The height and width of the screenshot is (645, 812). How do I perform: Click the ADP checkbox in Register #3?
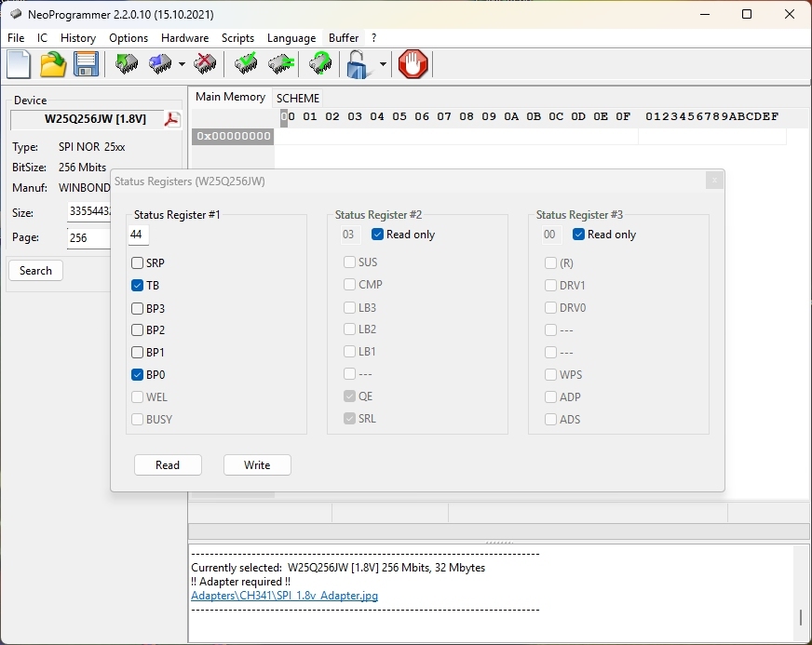click(550, 397)
